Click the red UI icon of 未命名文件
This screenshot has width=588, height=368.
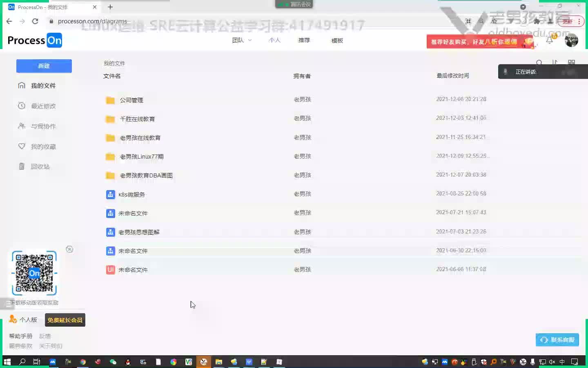tap(110, 269)
